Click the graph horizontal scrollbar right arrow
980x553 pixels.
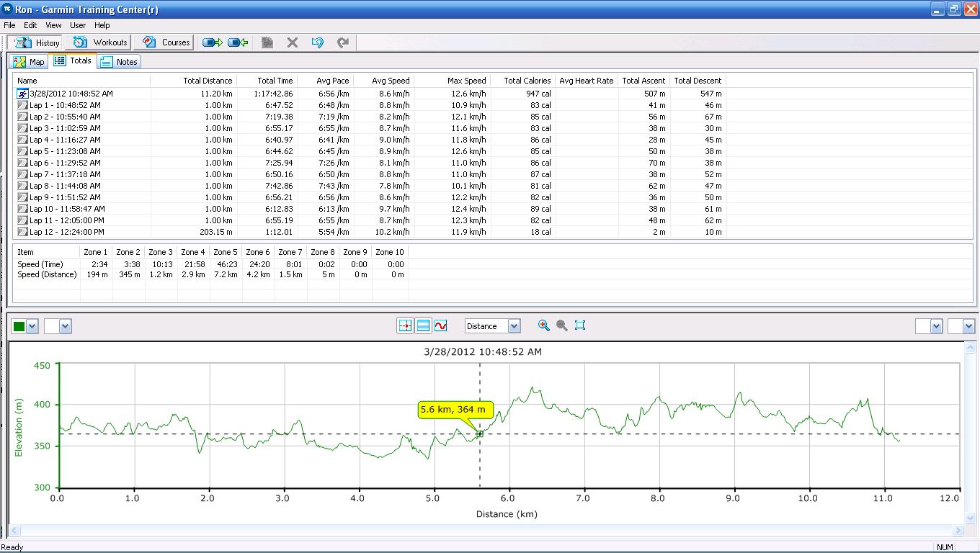pos(958,531)
